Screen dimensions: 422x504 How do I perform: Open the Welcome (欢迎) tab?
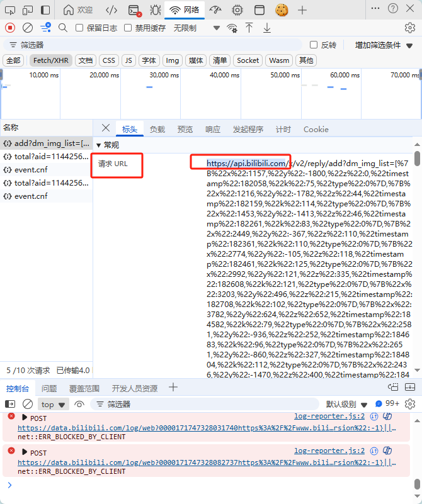pos(78,10)
